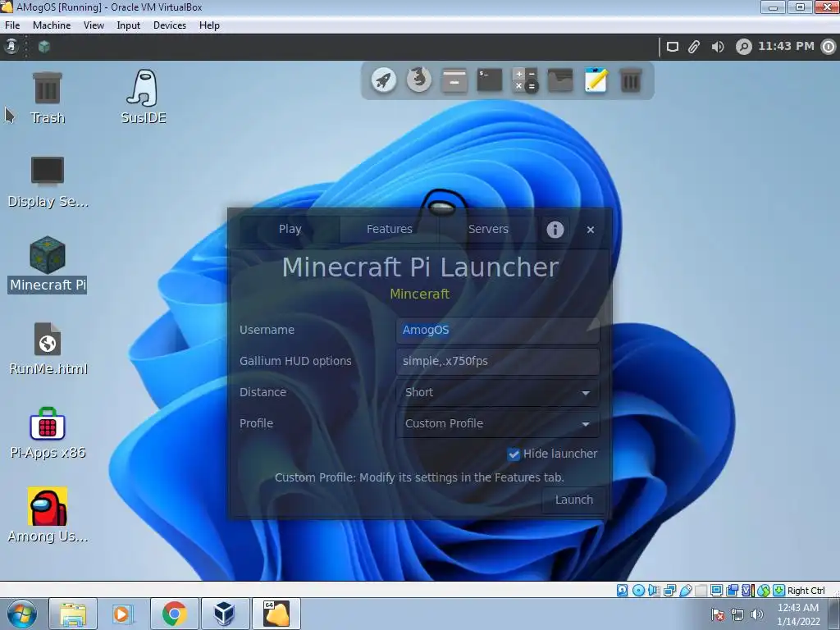Open the Among Us desktop shortcut
The width and height of the screenshot is (840, 630).
pyautogui.click(x=48, y=515)
